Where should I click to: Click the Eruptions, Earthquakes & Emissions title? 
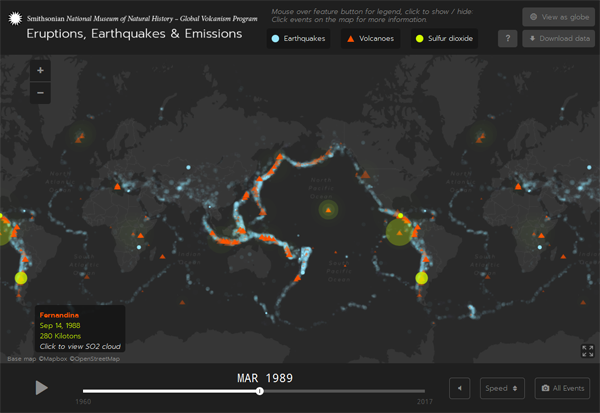coord(134,34)
